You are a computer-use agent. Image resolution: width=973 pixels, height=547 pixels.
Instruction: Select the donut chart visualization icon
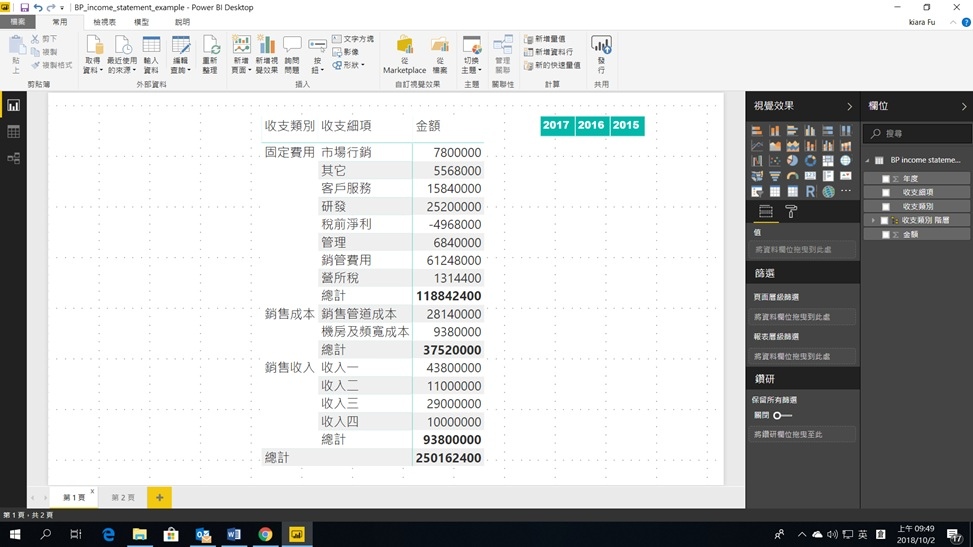[x=810, y=161]
